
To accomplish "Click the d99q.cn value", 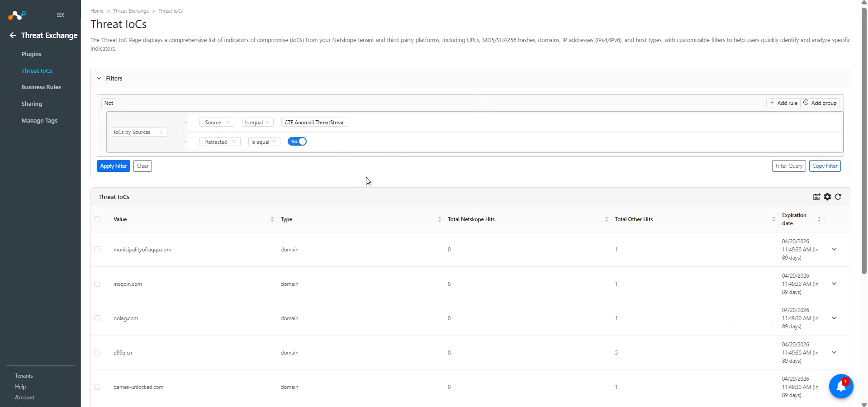I will (x=123, y=353).
